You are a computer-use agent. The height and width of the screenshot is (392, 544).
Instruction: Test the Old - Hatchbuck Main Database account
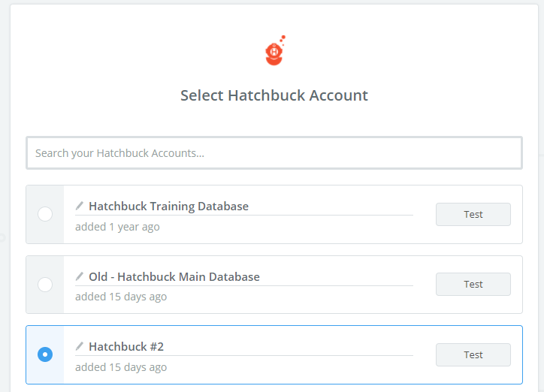click(x=473, y=284)
